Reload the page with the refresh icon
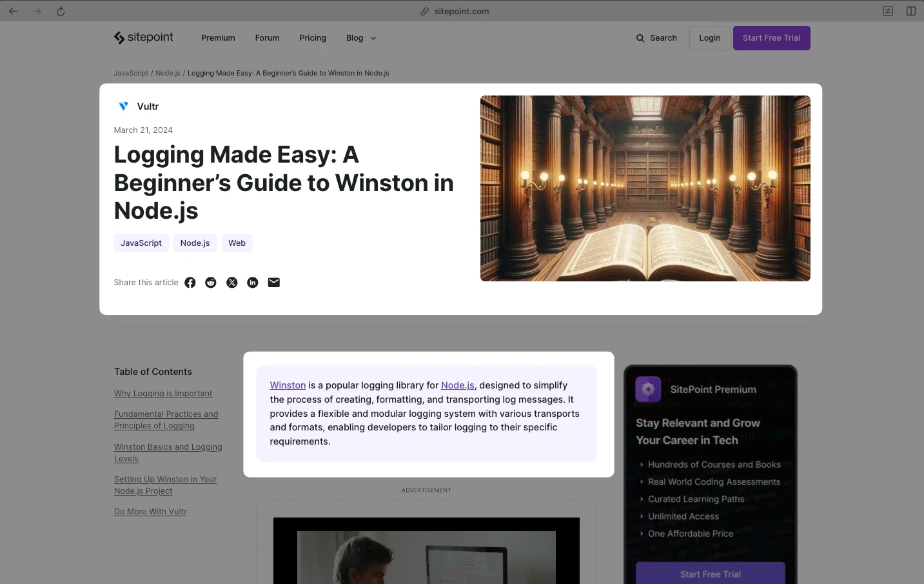This screenshot has height=584, width=924. pyautogui.click(x=61, y=11)
